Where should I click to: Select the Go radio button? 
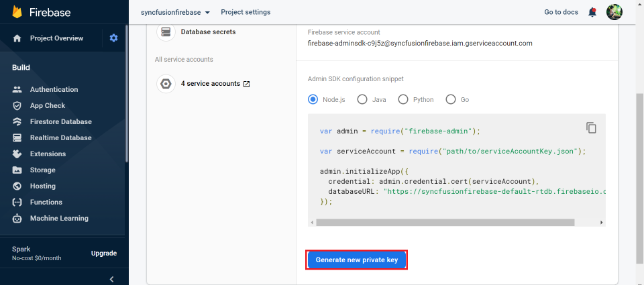coord(451,99)
